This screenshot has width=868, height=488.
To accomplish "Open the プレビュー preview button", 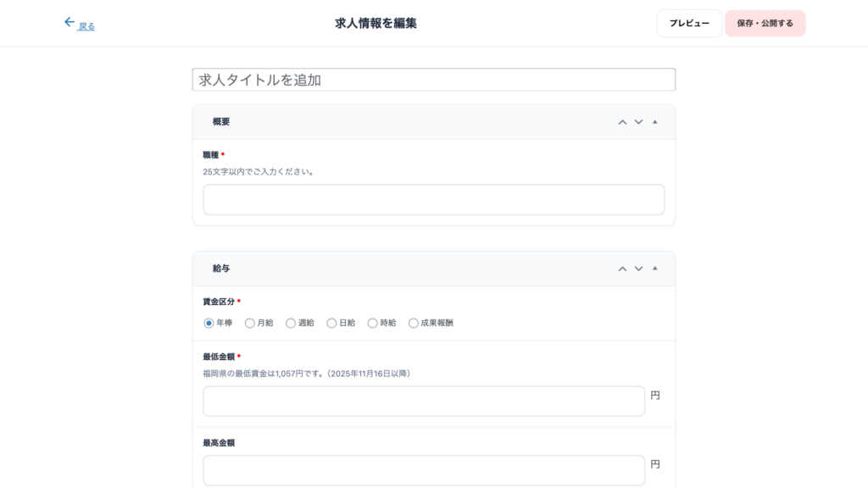I will (x=689, y=24).
